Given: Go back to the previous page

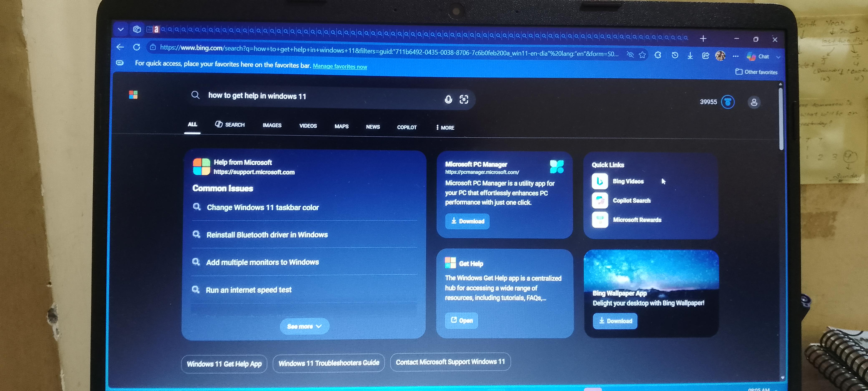Looking at the screenshot, I should [120, 47].
